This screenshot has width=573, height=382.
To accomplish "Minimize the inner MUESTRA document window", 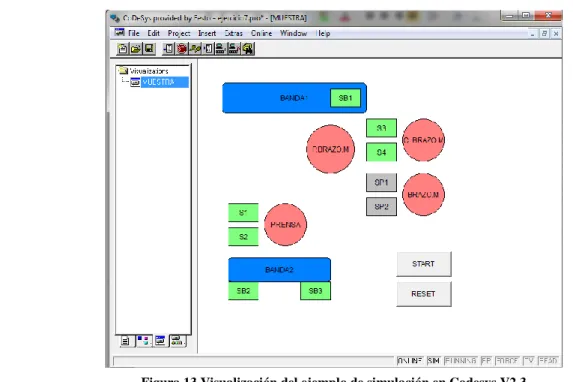I will coord(533,34).
